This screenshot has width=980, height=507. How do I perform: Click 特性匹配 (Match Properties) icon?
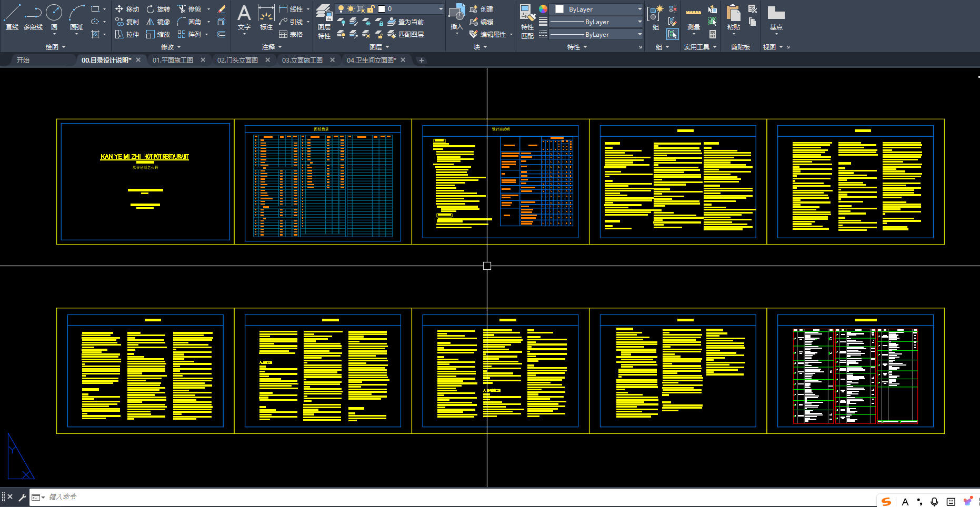pos(527,21)
